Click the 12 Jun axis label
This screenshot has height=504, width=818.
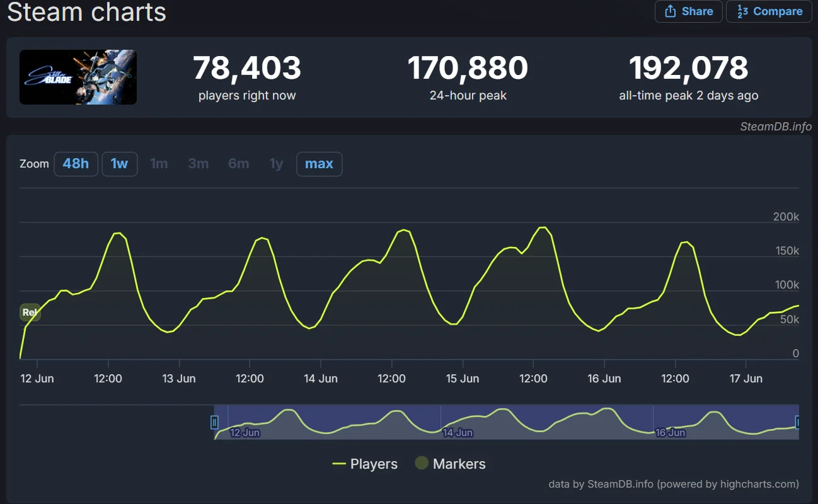pyautogui.click(x=37, y=379)
